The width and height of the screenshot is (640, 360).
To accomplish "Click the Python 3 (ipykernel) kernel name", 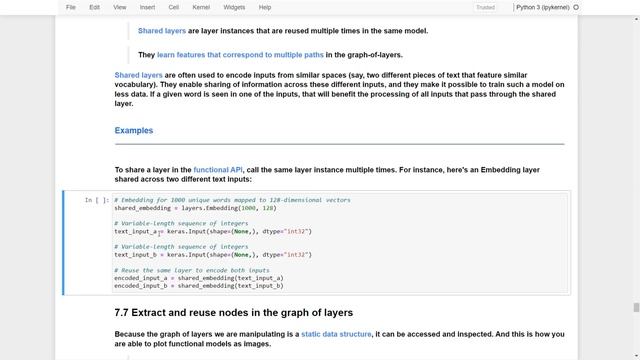I will coord(542,7).
